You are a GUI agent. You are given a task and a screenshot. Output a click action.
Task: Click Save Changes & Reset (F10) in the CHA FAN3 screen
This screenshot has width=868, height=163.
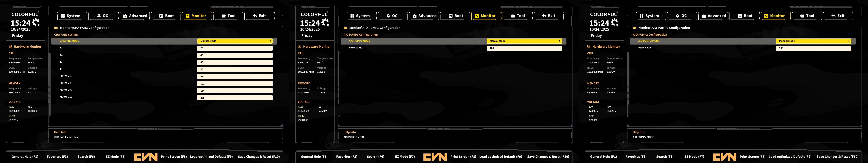tap(258, 157)
